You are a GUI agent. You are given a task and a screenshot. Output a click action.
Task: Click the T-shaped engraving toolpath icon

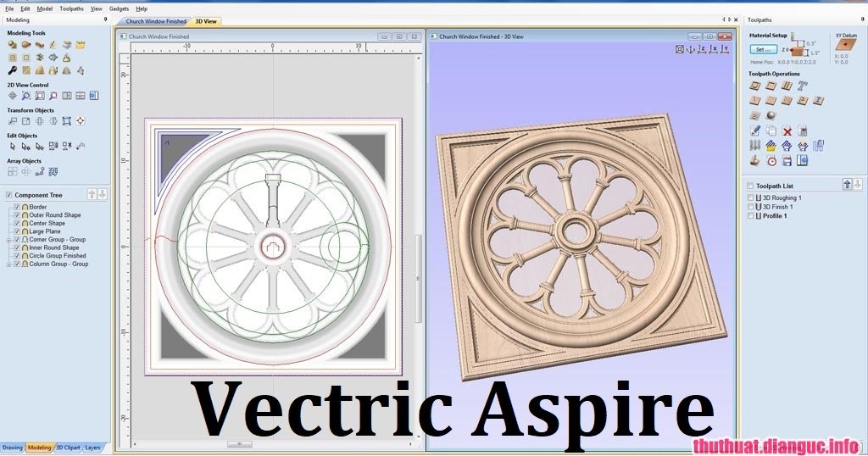[x=803, y=86]
